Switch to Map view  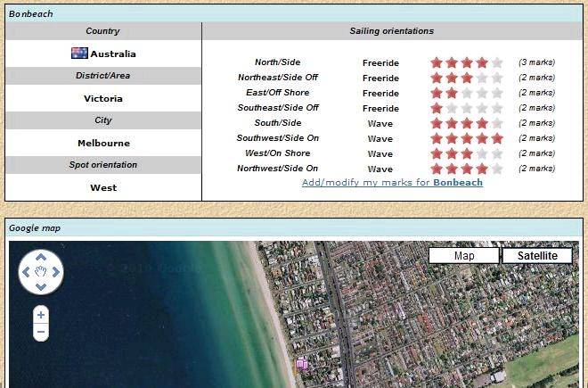click(464, 256)
